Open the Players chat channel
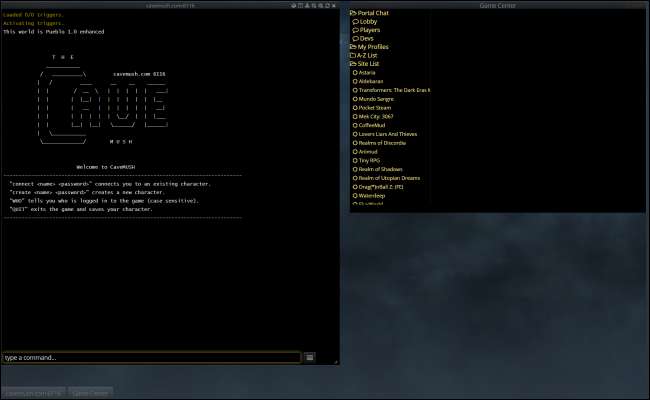Screen dimensions: 650x400 (x=370, y=30)
